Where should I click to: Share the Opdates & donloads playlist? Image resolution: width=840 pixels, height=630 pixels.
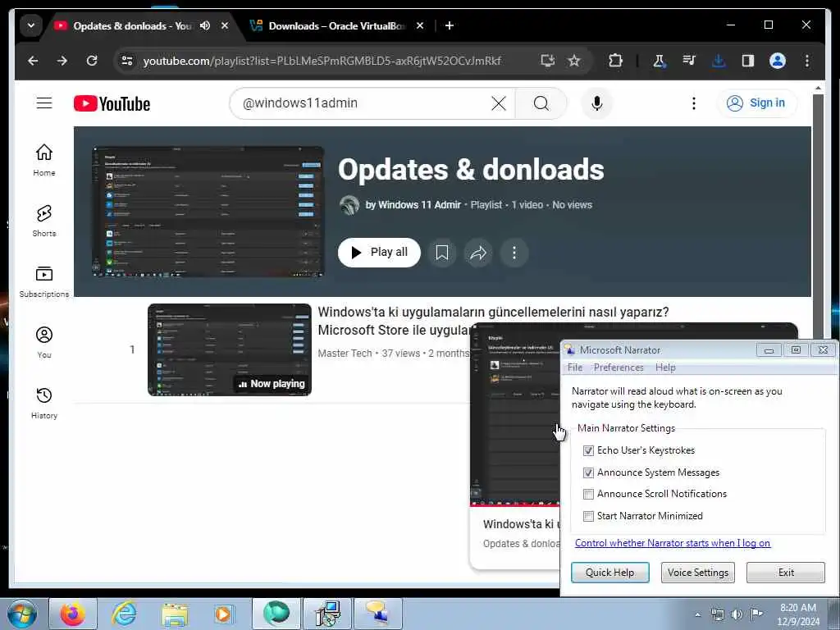point(478,253)
